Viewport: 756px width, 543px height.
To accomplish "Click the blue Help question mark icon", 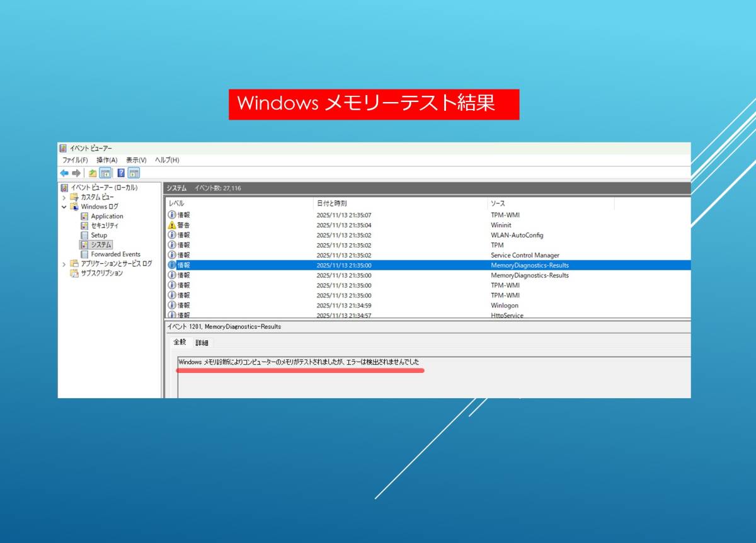I will pos(121,173).
